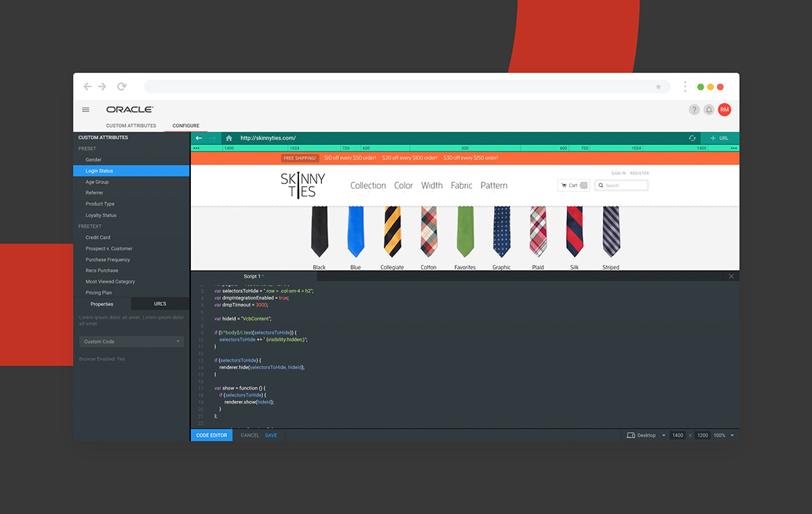Click the Black tie thumbnail
The image size is (812, 514).
tap(319, 232)
